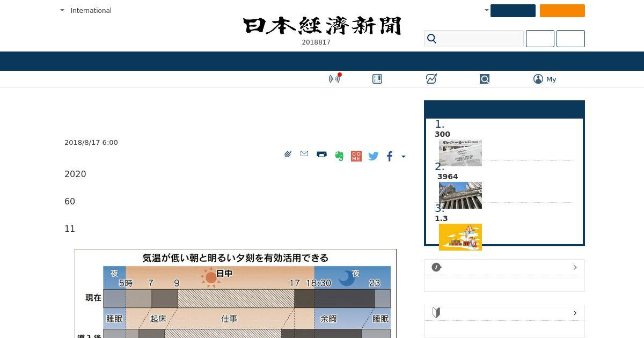Open the article search icon in toolbar
Viewport: 644px width, 338px height.
pyautogui.click(x=485, y=79)
